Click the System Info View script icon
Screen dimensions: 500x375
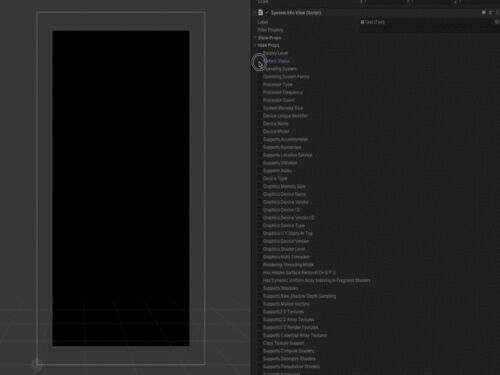point(260,13)
